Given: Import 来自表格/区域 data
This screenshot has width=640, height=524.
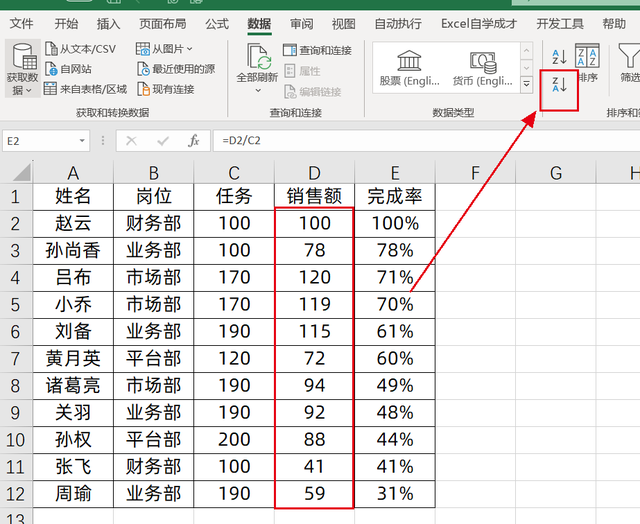Looking at the screenshot, I should click(85, 89).
